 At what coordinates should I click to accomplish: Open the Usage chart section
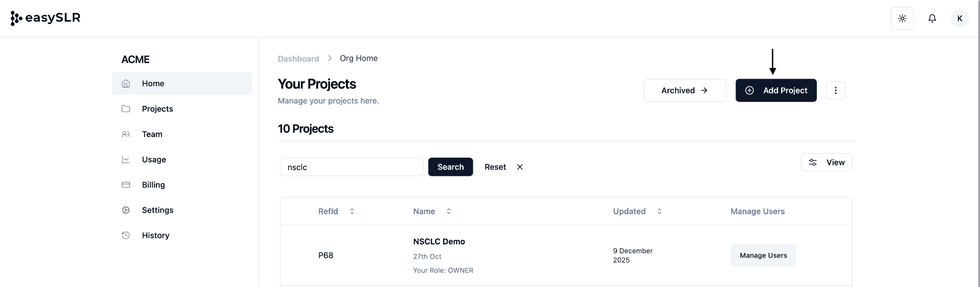(x=154, y=160)
